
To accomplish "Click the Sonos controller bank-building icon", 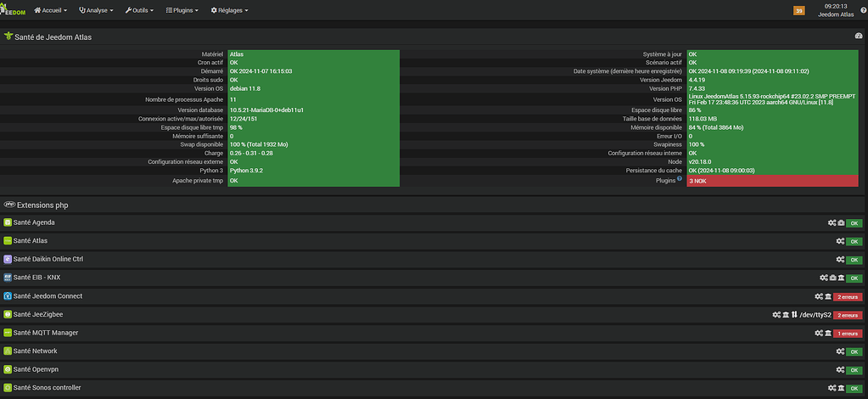I will pos(840,388).
